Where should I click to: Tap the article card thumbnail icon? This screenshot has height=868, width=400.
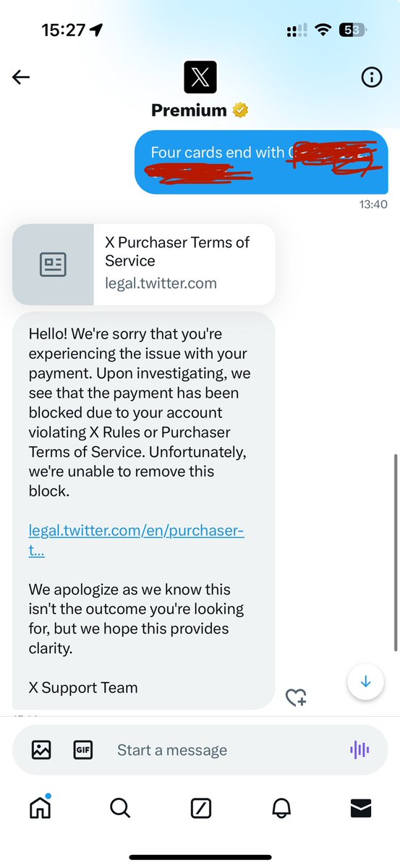tap(53, 265)
